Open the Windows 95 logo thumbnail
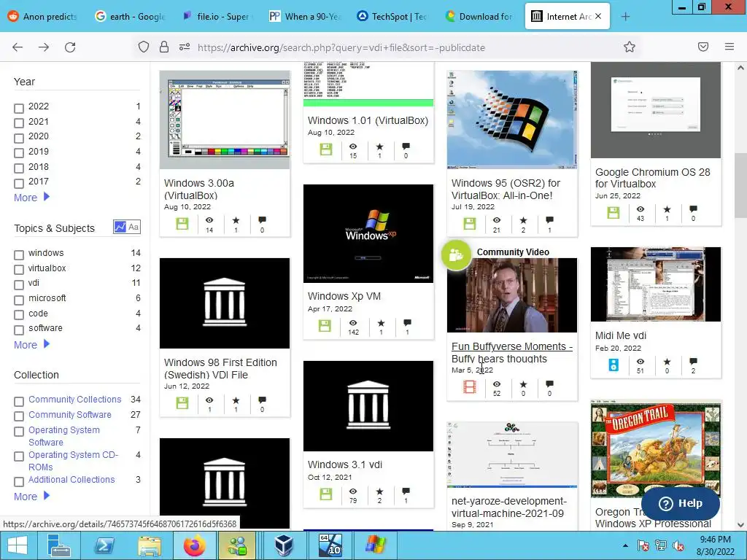The height and width of the screenshot is (560, 747). tap(512, 120)
